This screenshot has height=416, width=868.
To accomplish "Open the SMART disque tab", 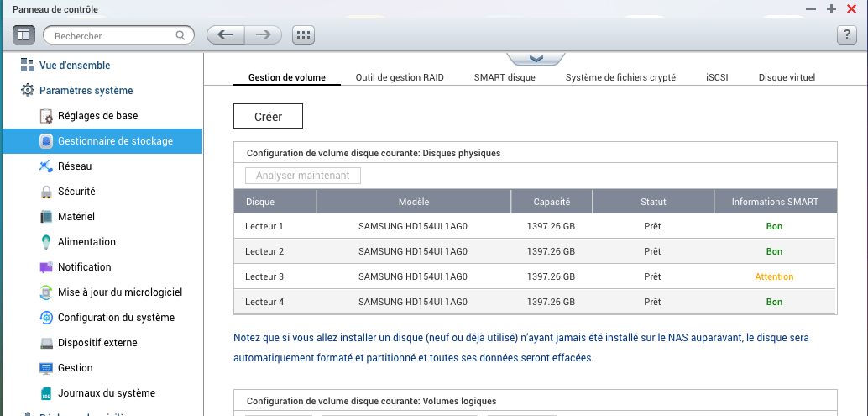I will (x=505, y=77).
